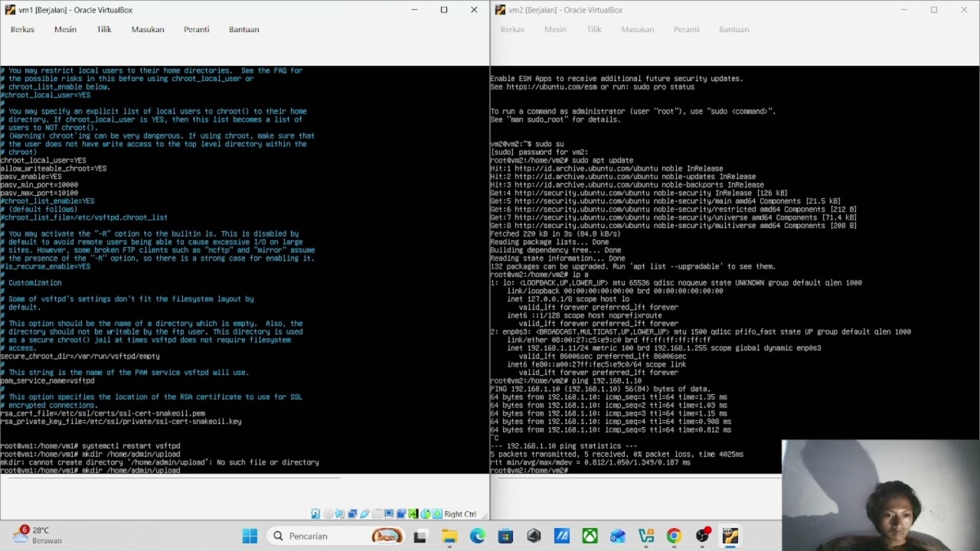980x551 pixels.
Task: Minimize the vm1 VirtualBox window
Action: point(414,10)
